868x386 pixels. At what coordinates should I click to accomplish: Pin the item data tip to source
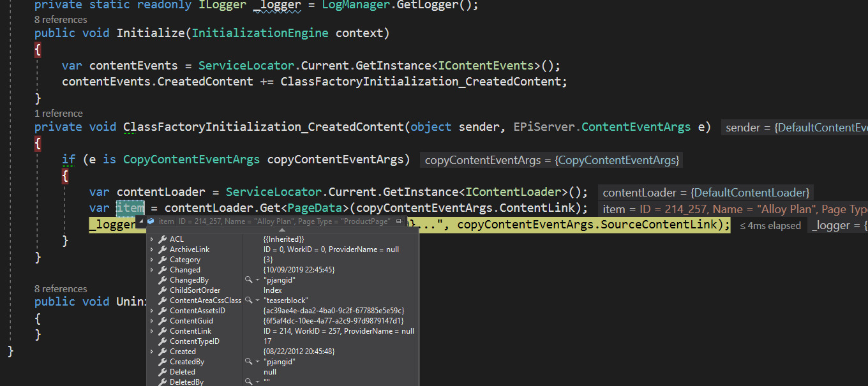pyautogui.click(x=400, y=221)
